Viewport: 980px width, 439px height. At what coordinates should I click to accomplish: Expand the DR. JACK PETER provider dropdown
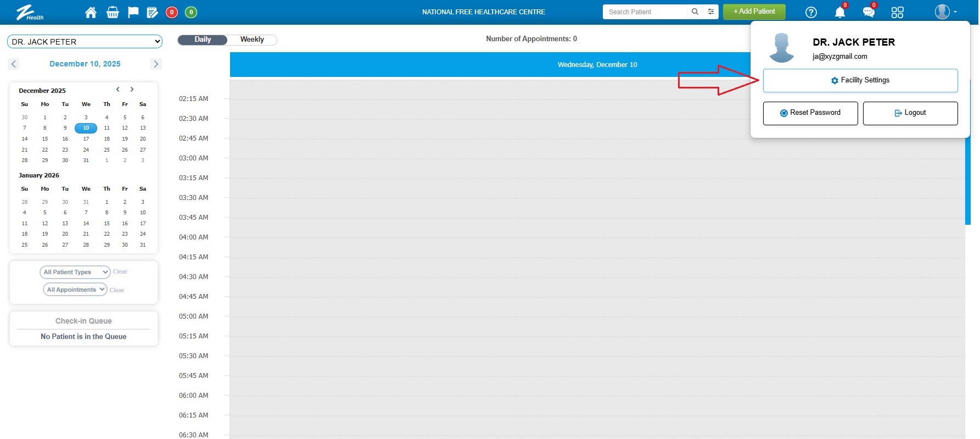[x=85, y=42]
